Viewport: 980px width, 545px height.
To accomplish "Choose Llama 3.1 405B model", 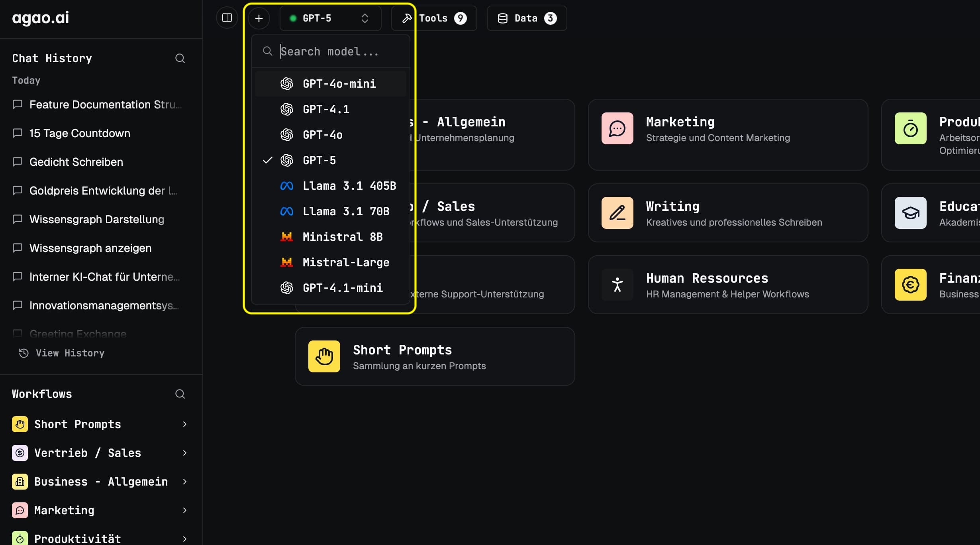I will (x=330, y=186).
